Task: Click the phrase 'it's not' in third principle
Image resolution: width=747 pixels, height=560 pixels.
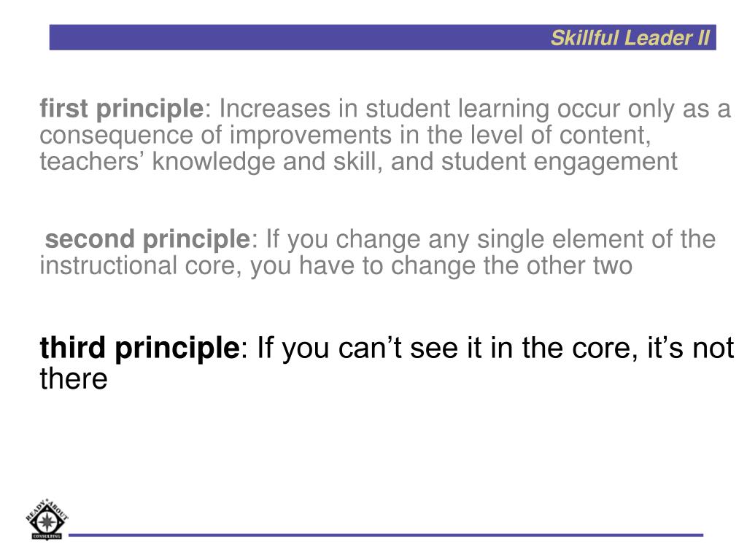Action: click(690, 348)
